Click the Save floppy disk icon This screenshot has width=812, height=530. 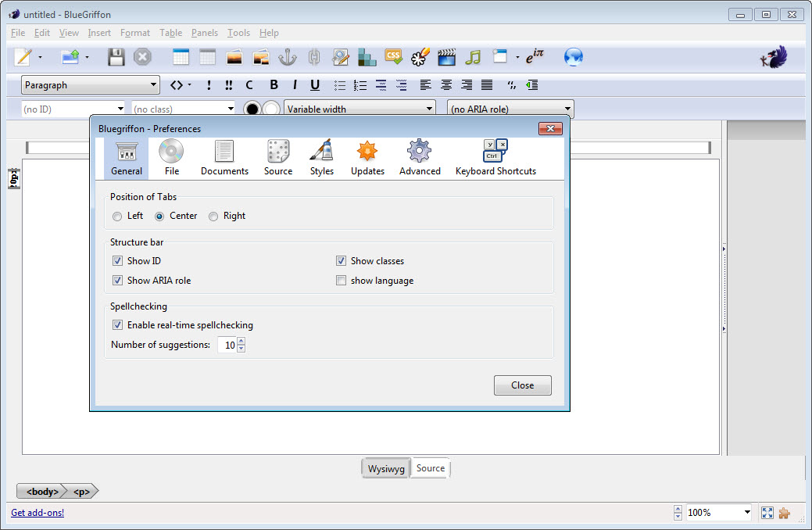click(116, 57)
